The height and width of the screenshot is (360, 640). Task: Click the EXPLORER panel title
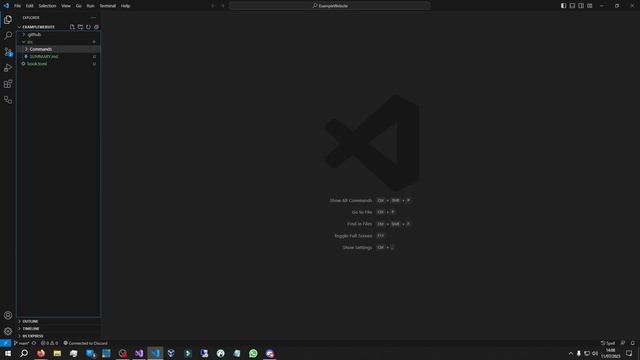pos(31,18)
